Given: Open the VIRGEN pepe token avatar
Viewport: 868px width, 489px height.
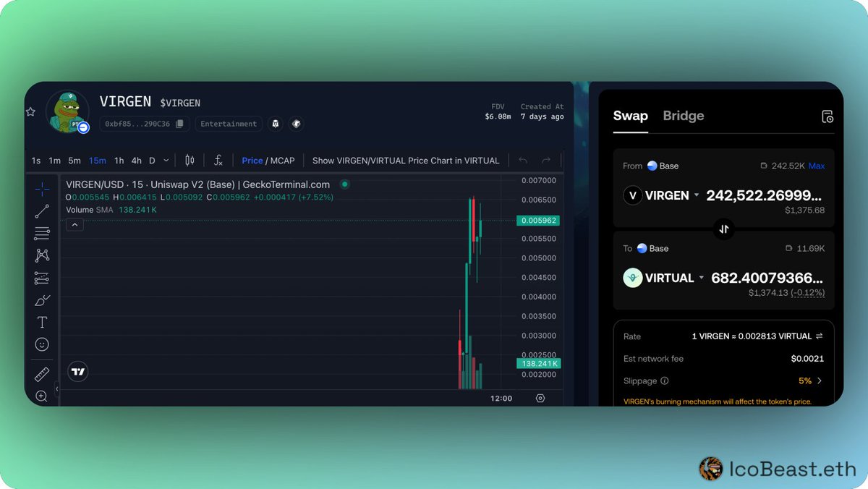Looking at the screenshot, I should 67,112.
